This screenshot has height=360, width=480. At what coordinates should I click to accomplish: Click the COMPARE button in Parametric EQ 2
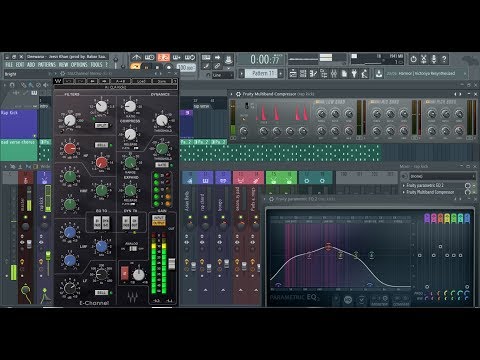pyautogui.click(x=401, y=300)
